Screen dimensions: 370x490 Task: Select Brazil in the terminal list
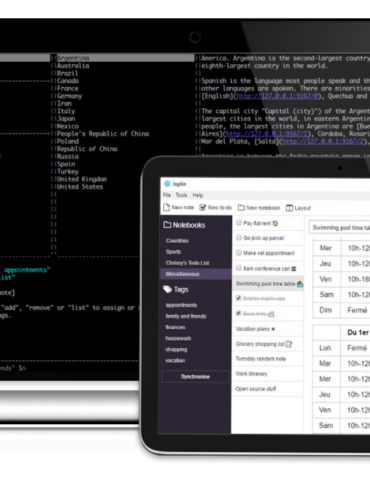pyautogui.click(x=67, y=73)
